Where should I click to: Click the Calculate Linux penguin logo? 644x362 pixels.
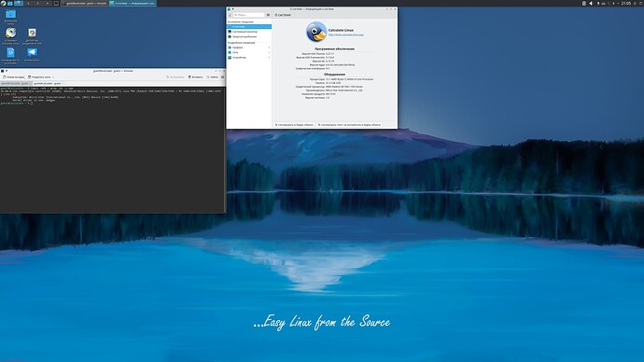(316, 32)
